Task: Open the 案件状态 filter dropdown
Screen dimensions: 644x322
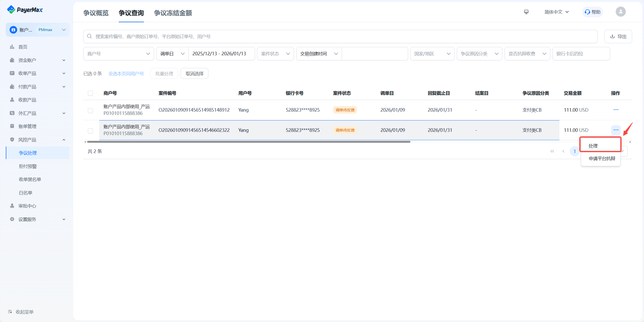Action: point(276,54)
